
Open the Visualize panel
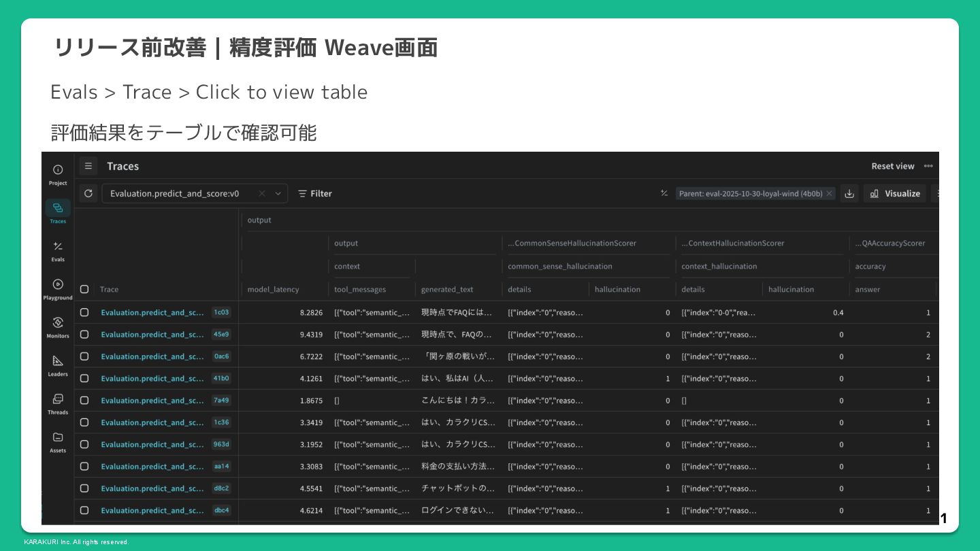pos(895,194)
